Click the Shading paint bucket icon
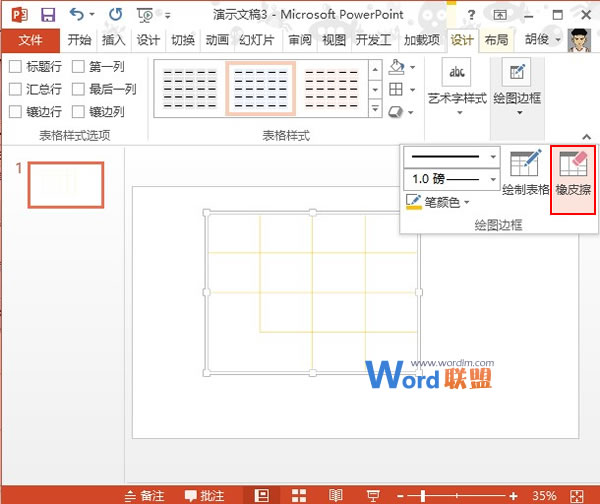 (396, 67)
